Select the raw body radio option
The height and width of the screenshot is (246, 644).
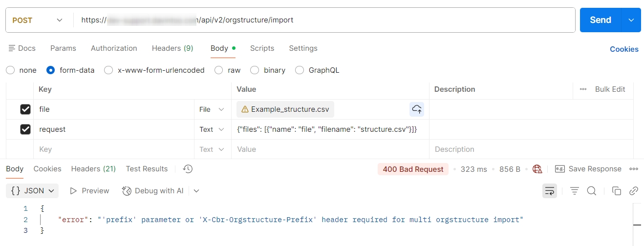tap(219, 70)
